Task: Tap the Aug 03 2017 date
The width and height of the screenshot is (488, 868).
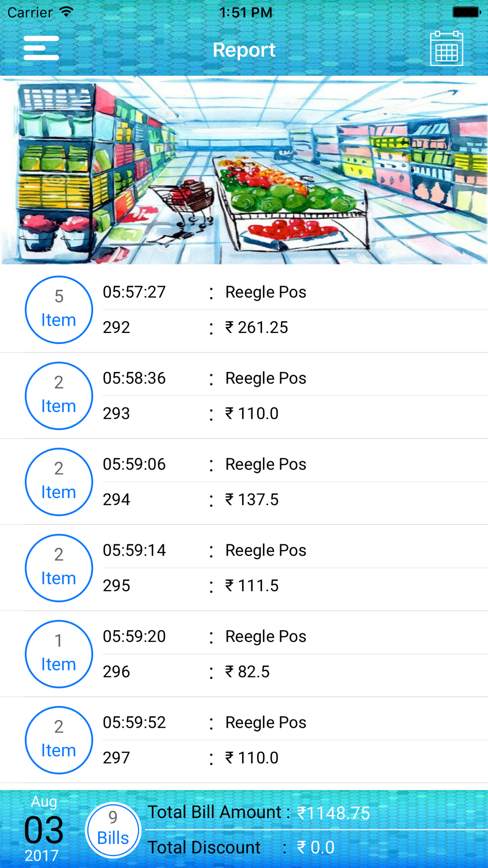Action: 43,830
